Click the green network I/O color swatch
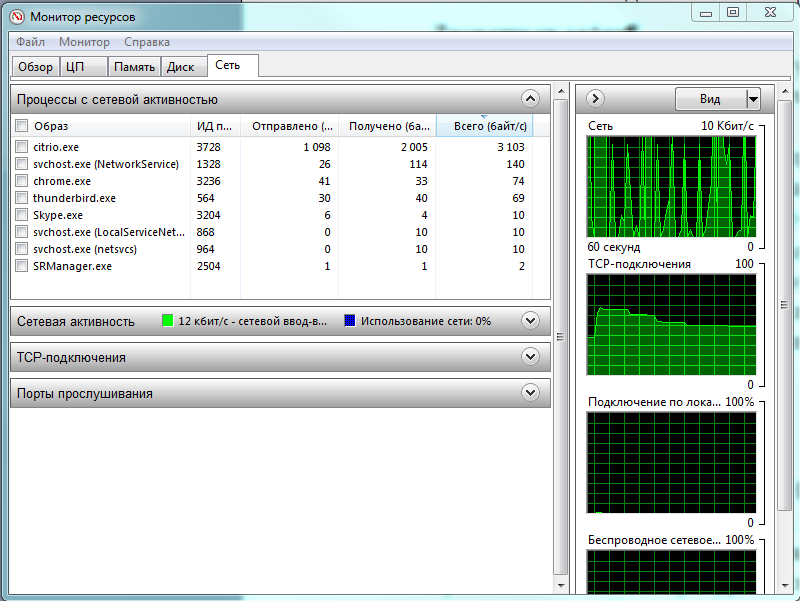The height and width of the screenshot is (601, 800). [167, 320]
